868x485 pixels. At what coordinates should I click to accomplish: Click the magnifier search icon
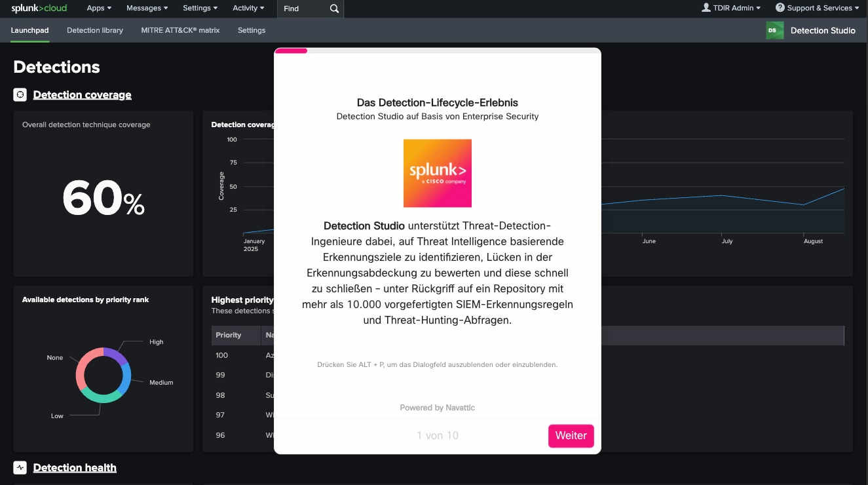pos(334,9)
